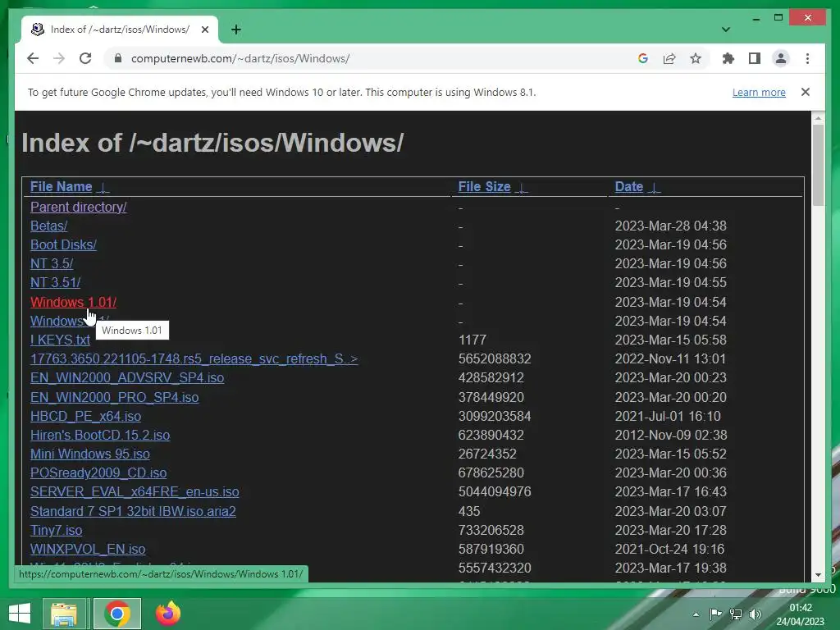The height and width of the screenshot is (630, 840).
Task: Download the 17763.3650 rs5_release iso link
Action: 194,359
